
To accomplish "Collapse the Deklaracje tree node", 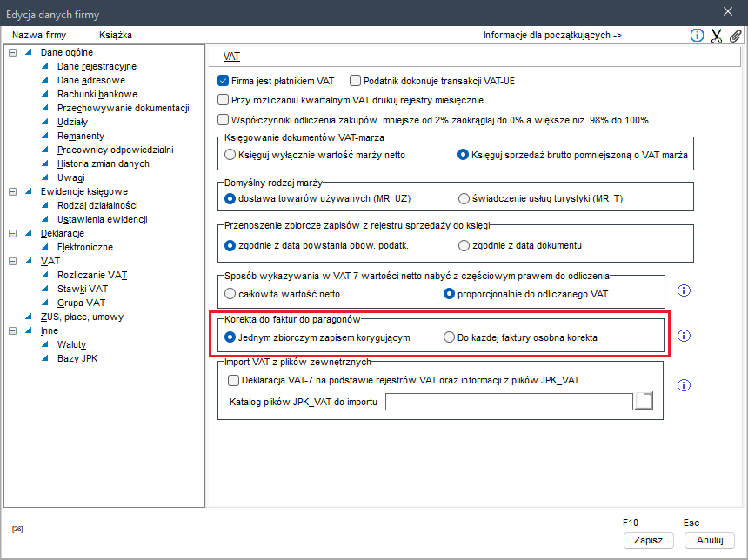I will pos(13,233).
